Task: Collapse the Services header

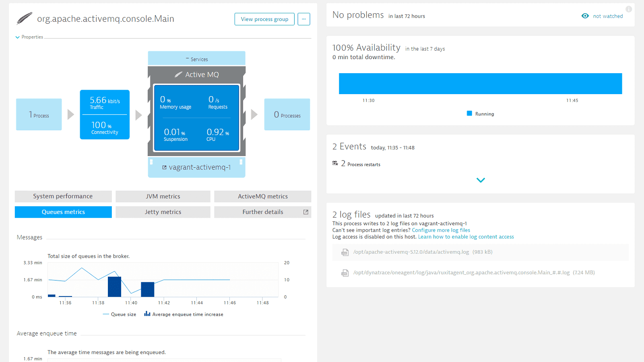Action: 196,59
